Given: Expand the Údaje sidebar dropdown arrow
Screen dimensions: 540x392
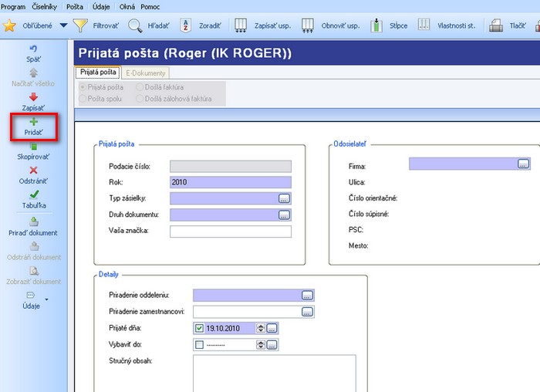Looking at the screenshot, I should [46, 299].
